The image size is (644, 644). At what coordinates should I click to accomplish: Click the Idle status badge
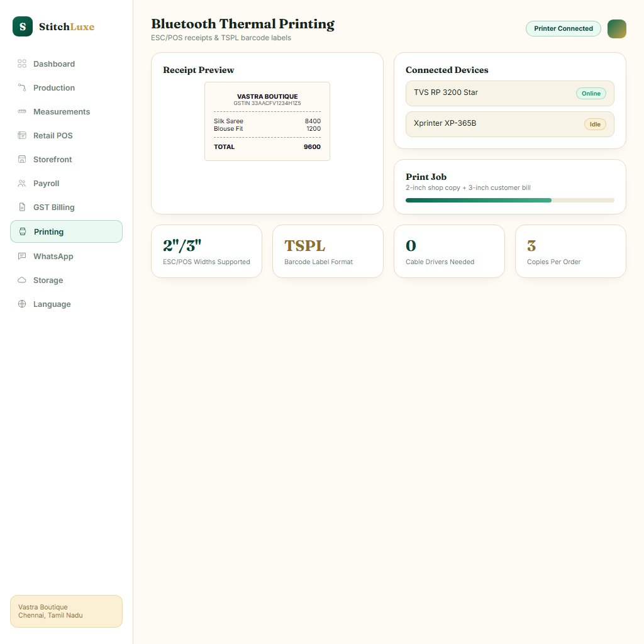(x=595, y=124)
